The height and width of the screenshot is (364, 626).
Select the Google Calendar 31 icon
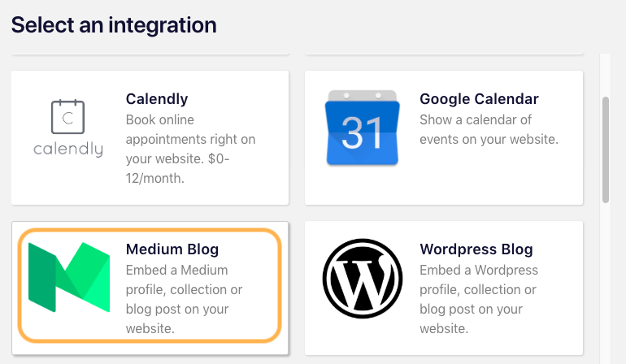[362, 128]
